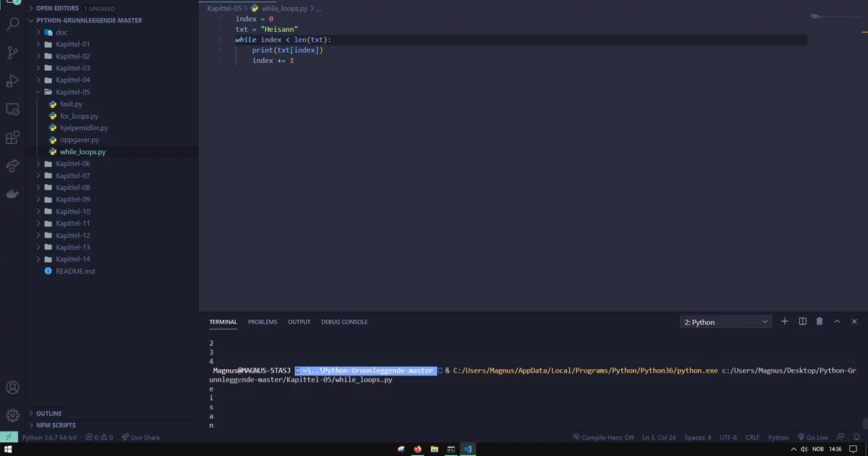Click Live Share in status bar
Image resolution: width=868 pixels, height=456 pixels.
click(x=141, y=437)
